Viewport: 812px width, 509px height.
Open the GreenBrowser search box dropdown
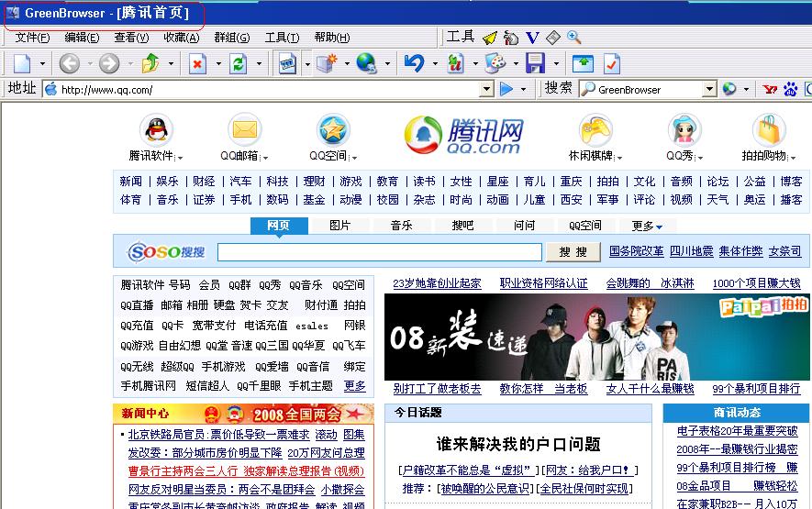point(709,90)
